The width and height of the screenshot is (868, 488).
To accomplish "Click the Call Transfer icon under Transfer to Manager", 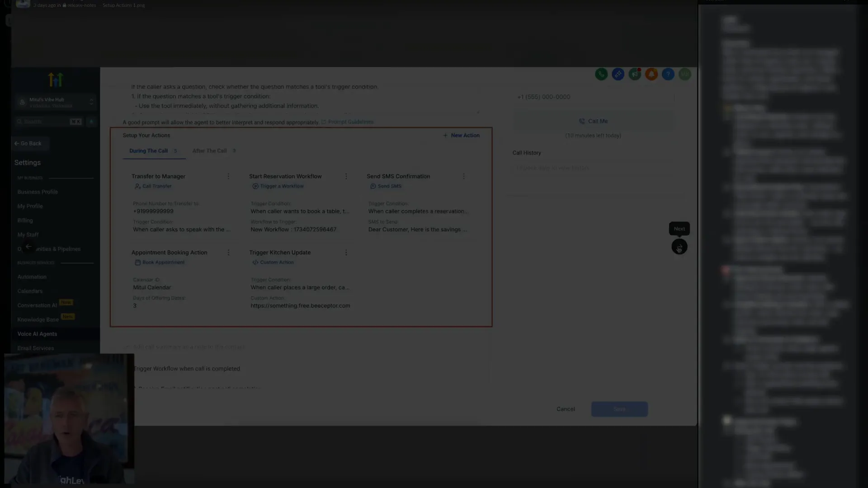I will [137, 186].
